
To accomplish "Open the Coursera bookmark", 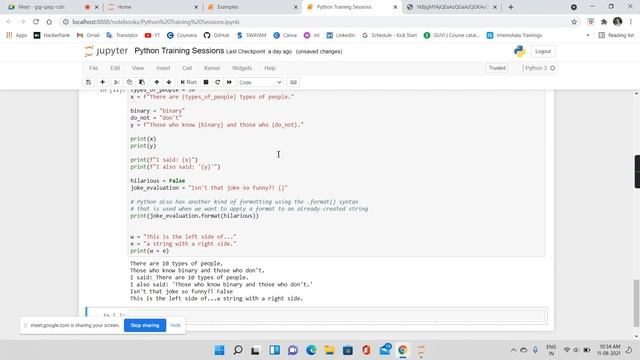I will click(x=182, y=36).
